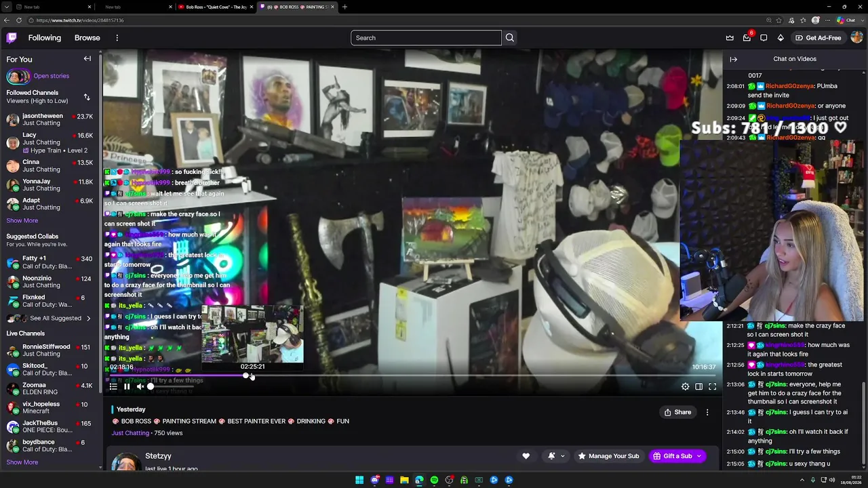Open File Explorer from the taskbar
Image resolution: width=868 pixels, height=488 pixels.
(x=404, y=480)
